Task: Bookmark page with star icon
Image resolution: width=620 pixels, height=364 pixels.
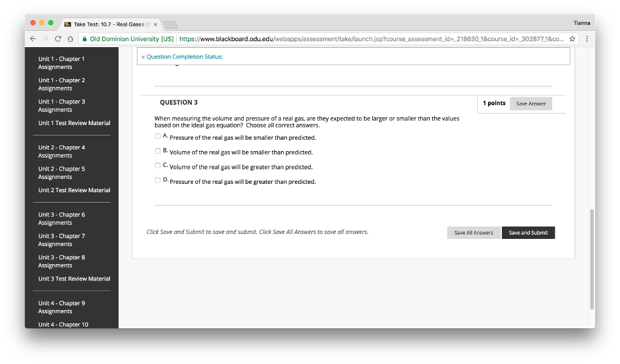Action: coord(573,39)
